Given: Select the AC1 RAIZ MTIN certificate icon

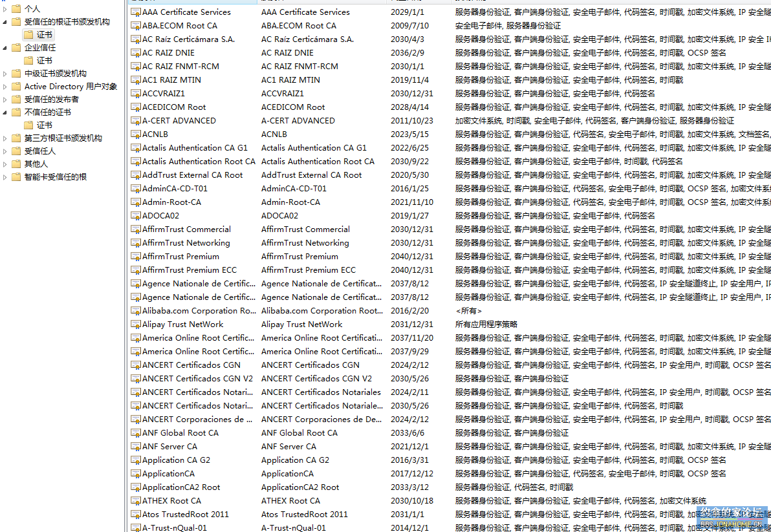Looking at the screenshot, I should pos(136,80).
